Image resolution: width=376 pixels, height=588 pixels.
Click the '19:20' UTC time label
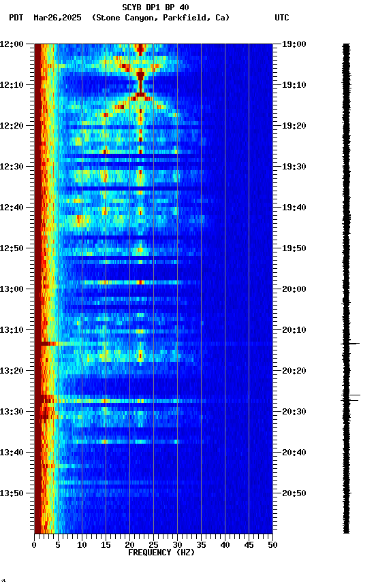coord(294,126)
